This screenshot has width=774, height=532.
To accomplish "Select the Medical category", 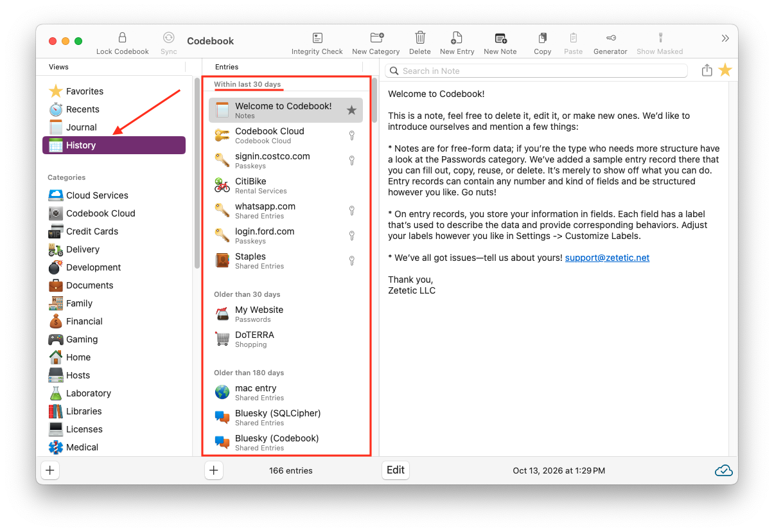I will pyautogui.click(x=114, y=447).
